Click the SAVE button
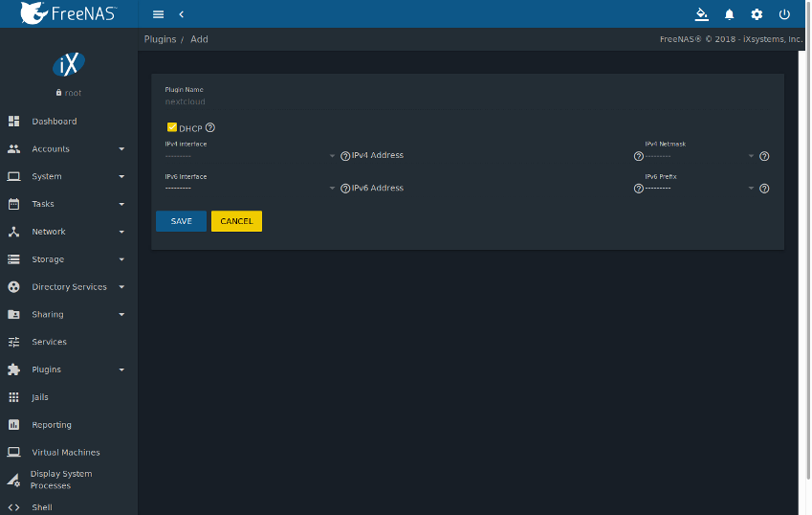 click(x=182, y=221)
